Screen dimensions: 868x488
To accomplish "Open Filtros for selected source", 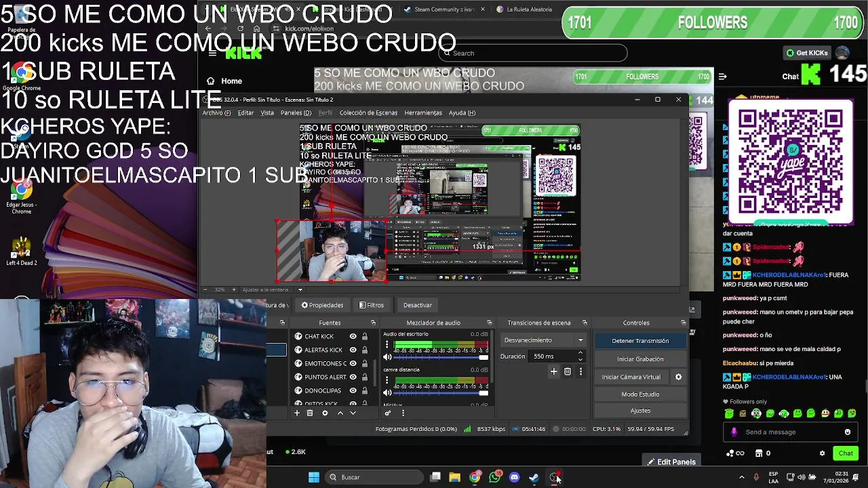I will pyautogui.click(x=372, y=305).
